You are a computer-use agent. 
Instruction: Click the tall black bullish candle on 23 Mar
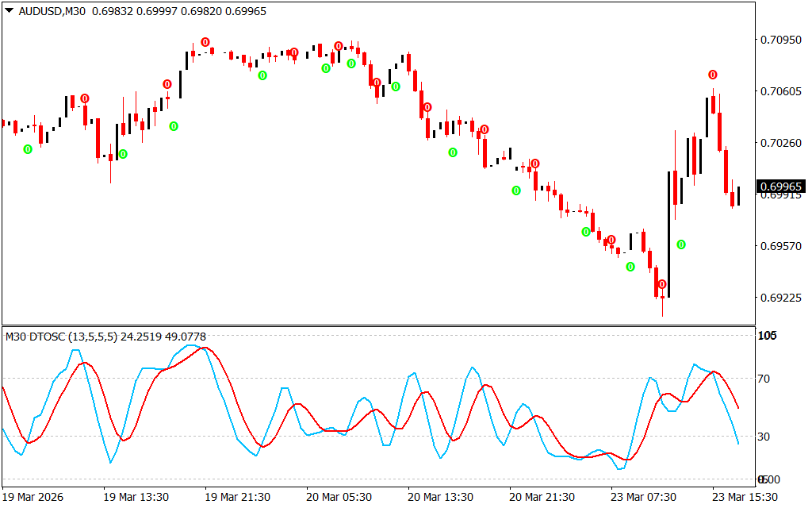[668, 234]
